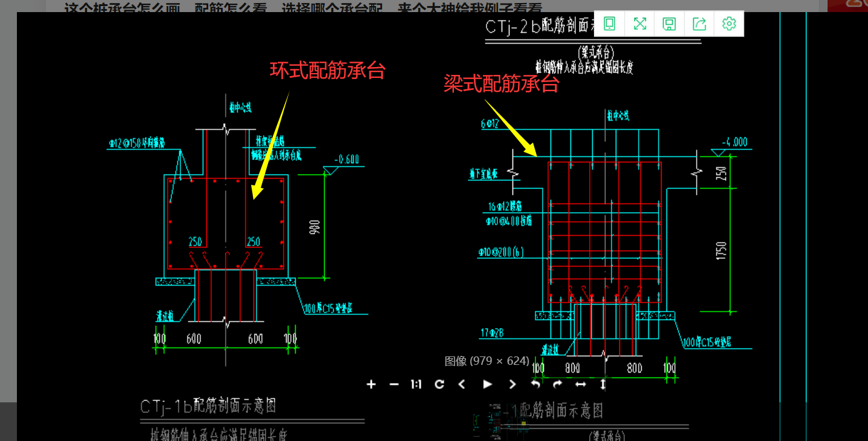
Task: Rotate the image right (clockwise)
Action: [558, 384]
